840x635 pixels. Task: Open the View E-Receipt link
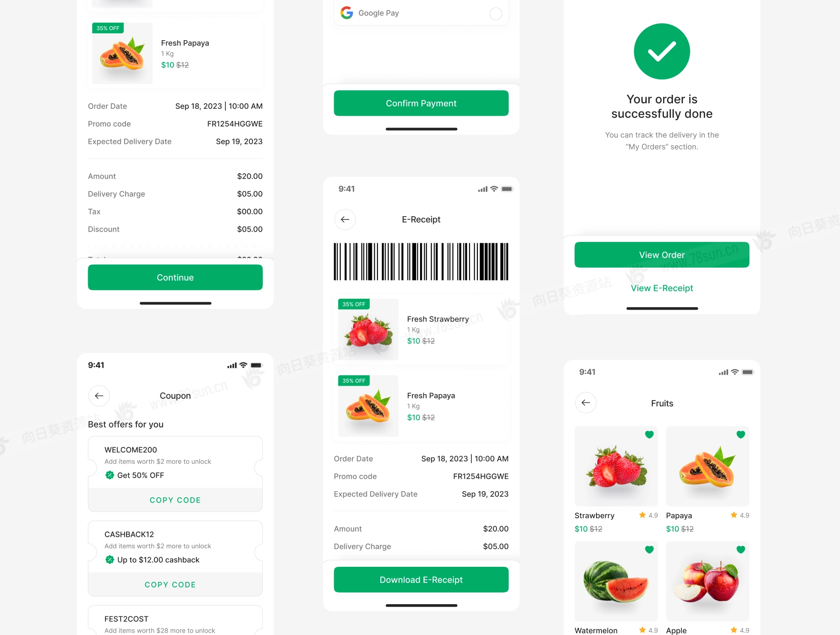tap(662, 288)
